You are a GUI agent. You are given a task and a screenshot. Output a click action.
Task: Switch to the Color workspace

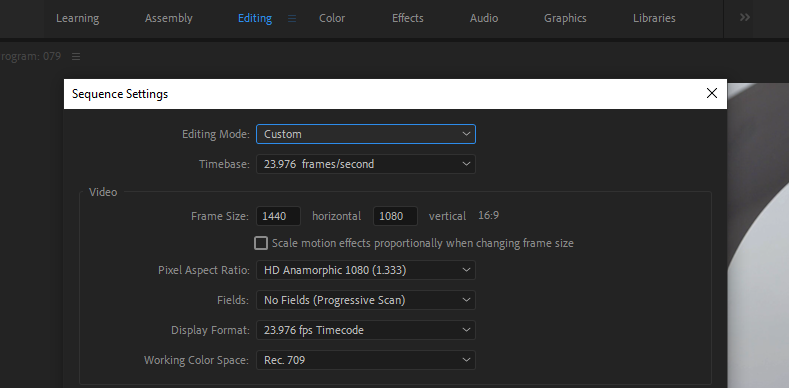coord(332,18)
